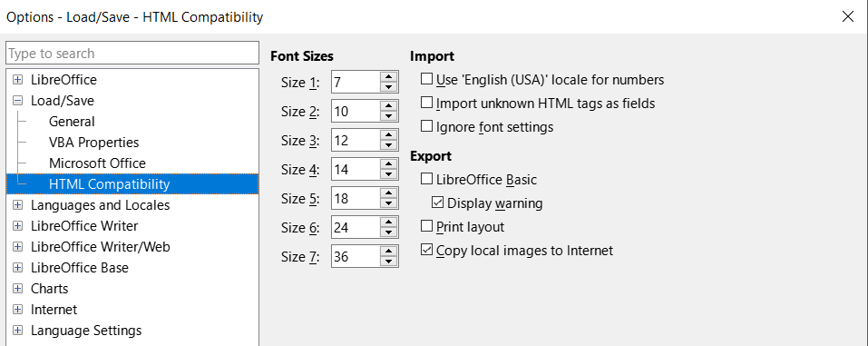Select the LibreOffice Base label
Viewport: 868px width, 346px height.
80,268
